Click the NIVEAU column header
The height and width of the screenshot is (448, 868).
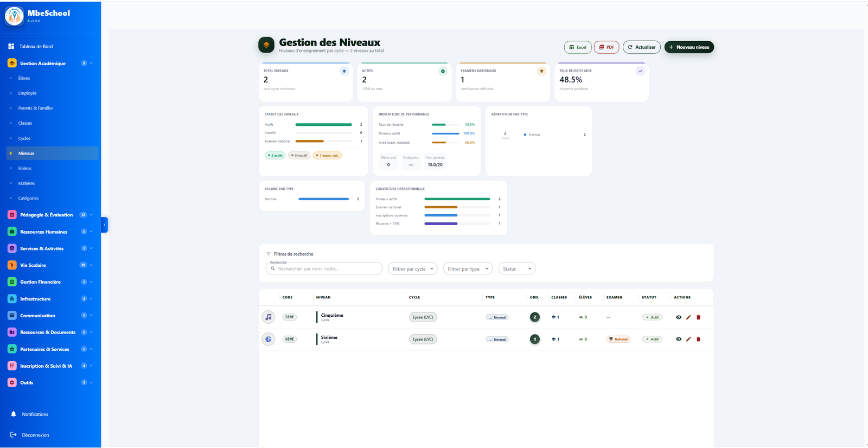[x=323, y=297]
